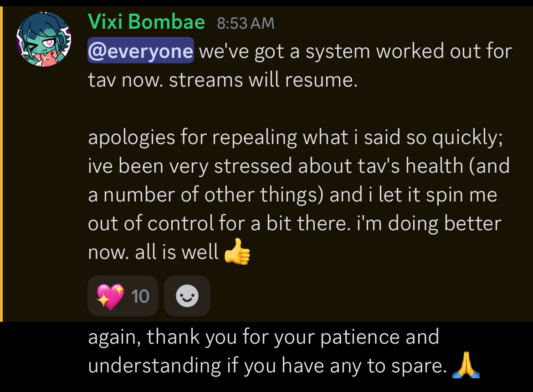Click the 'again, thank you' message line
Viewport: 533px width, 392px height.
point(263,337)
